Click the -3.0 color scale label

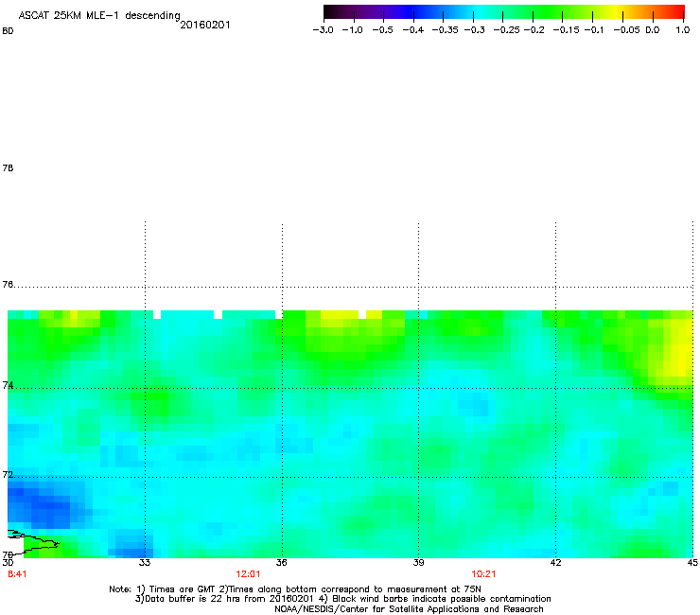323,30
